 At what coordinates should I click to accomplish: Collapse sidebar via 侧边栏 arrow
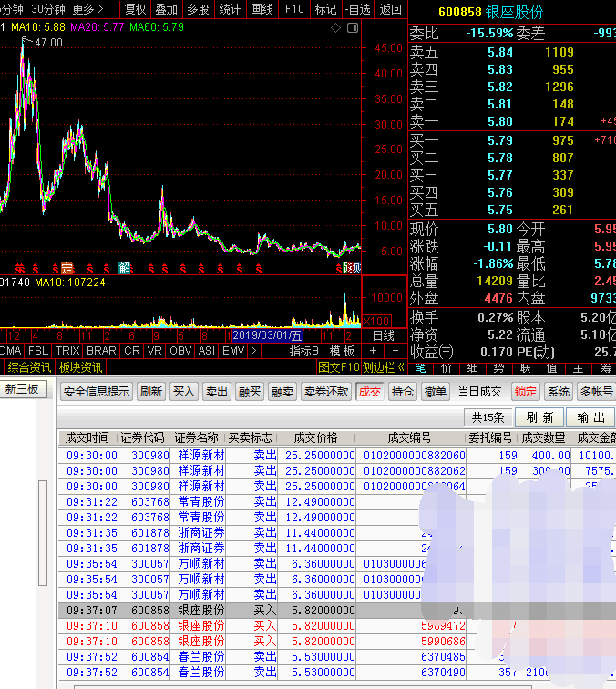pos(383,367)
